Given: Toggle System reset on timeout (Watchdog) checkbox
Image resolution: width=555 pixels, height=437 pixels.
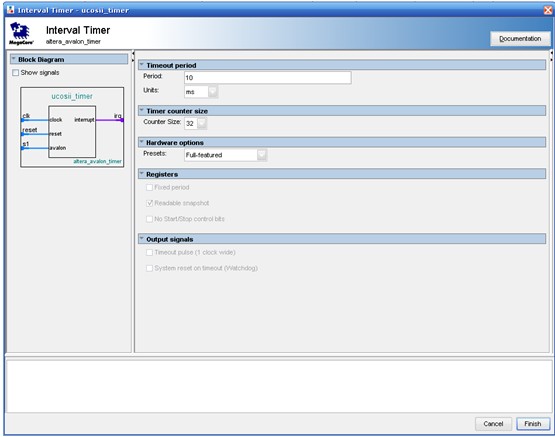Looking at the screenshot, I should (x=149, y=268).
